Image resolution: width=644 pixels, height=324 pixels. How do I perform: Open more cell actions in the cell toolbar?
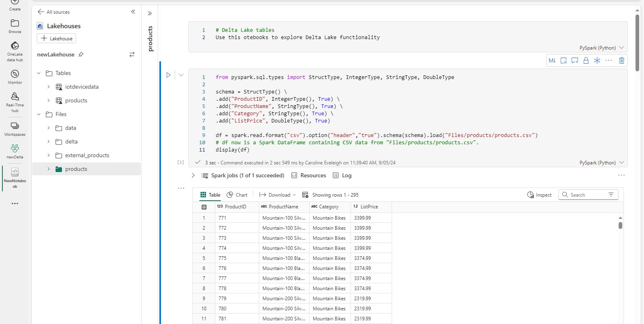click(609, 60)
